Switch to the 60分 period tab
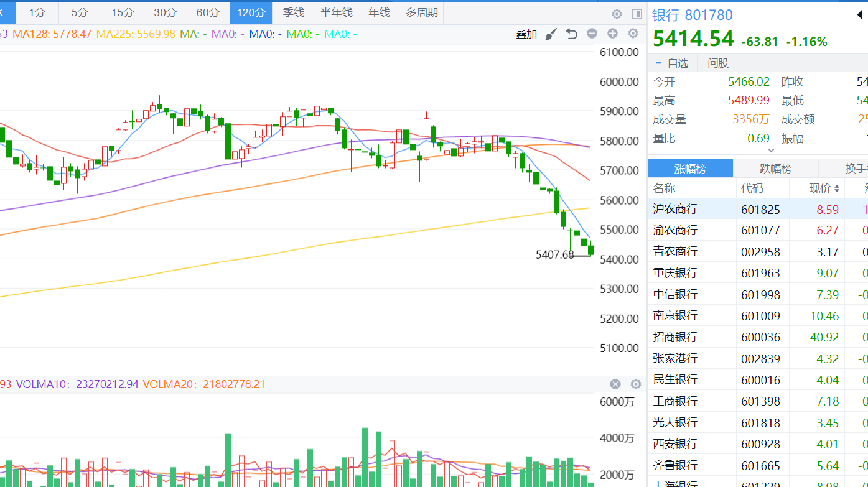Image resolution: width=868 pixels, height=487 pixels. [x=208, y=12]
